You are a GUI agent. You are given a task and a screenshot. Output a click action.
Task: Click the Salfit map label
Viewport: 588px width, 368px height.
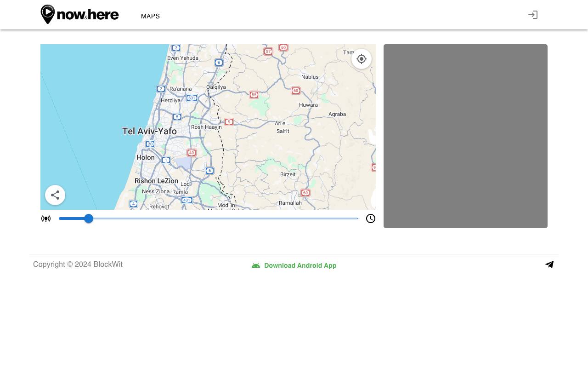pos(283,131)
